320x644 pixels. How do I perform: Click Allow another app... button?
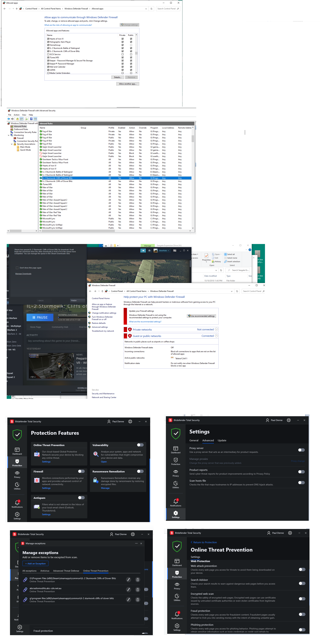point(128,84)
